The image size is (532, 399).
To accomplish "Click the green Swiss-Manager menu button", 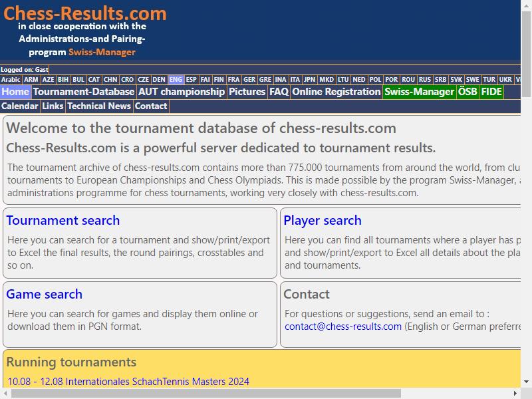I will click(x=420, y=92).
